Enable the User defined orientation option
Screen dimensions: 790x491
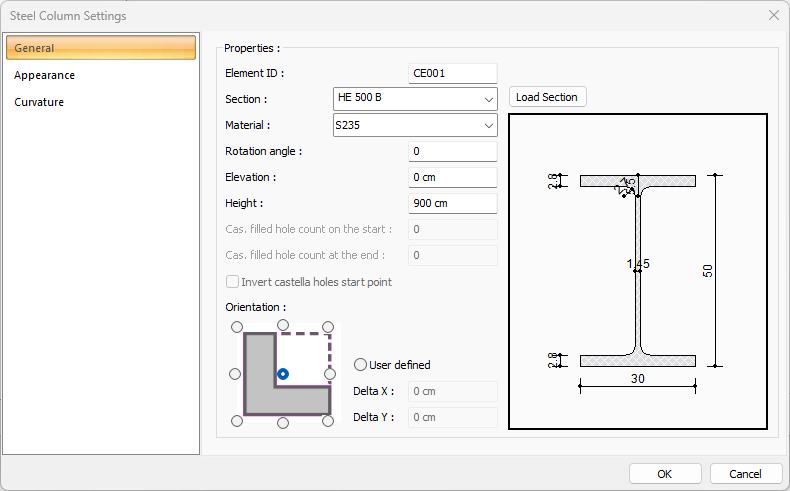[x=361, y=365]
